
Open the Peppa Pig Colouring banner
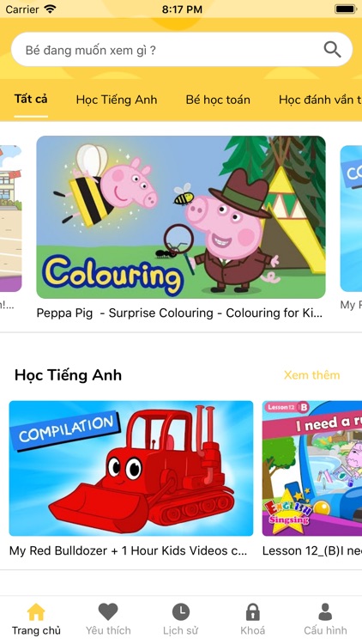181,217
